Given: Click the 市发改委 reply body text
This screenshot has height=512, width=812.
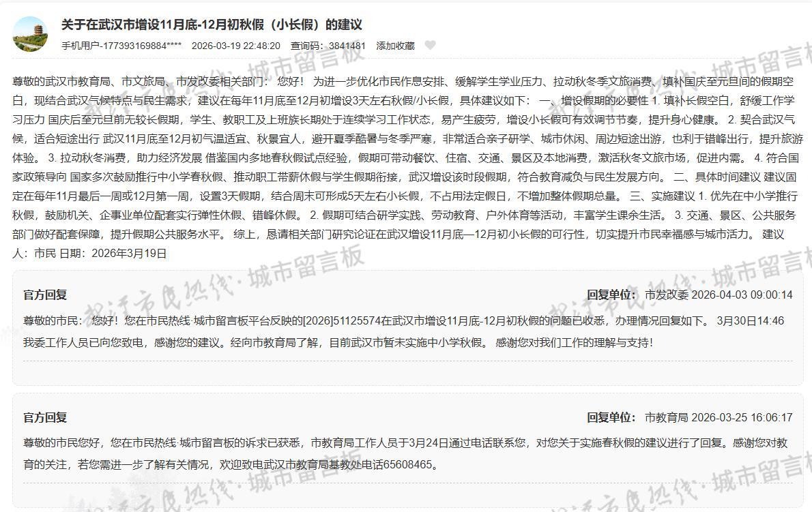Looking at the screenshot, I should pyautogui.click(x=404, y=331).
